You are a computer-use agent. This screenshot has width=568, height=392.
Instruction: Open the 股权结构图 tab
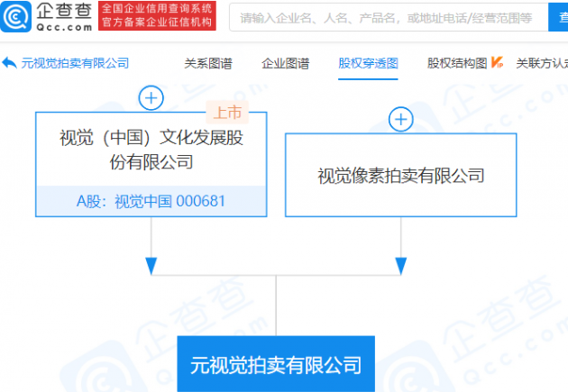pyautogui.click(x=457, y=64)
